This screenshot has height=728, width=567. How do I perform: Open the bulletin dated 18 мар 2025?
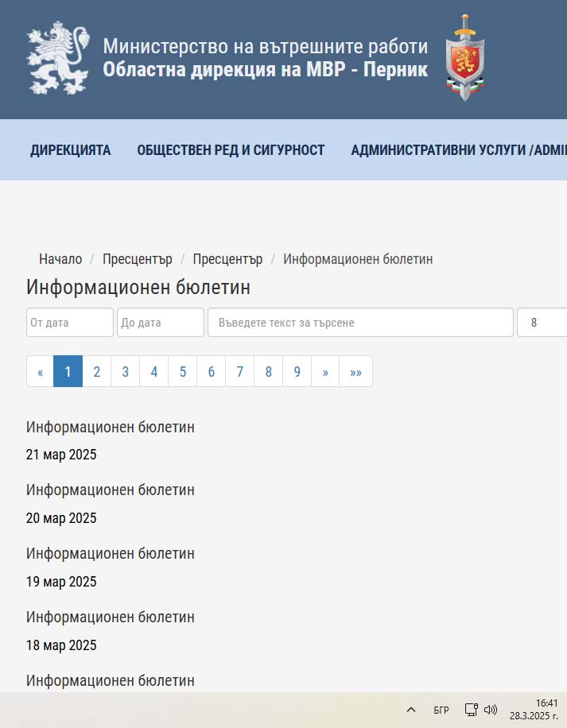[x=111, y=618]
